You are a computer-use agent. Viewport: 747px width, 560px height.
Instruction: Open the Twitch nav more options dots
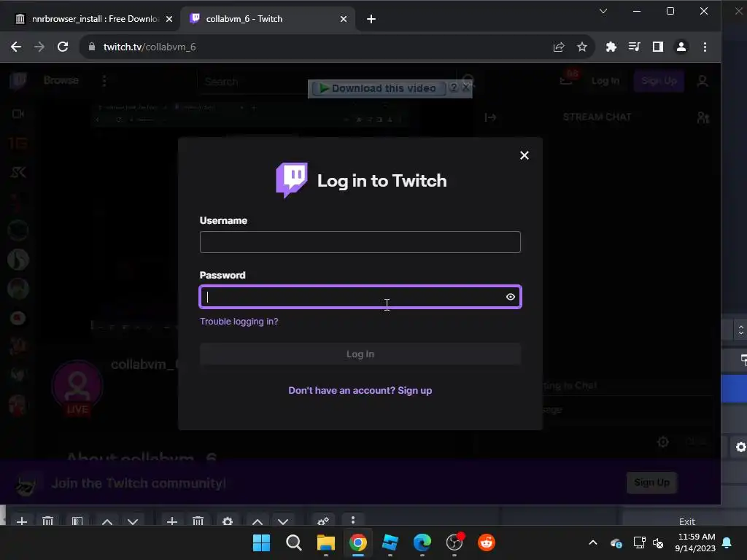(x=104, y=80)
